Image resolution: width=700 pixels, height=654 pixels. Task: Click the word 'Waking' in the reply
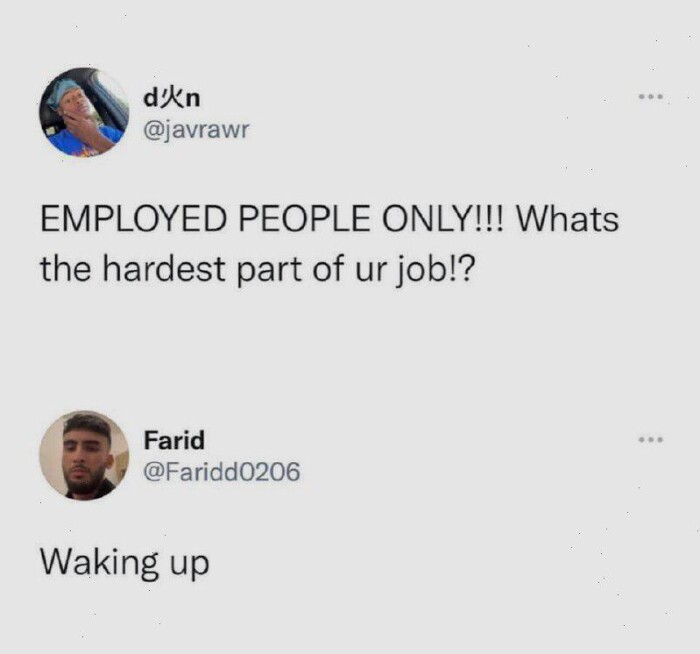[100, 562]
